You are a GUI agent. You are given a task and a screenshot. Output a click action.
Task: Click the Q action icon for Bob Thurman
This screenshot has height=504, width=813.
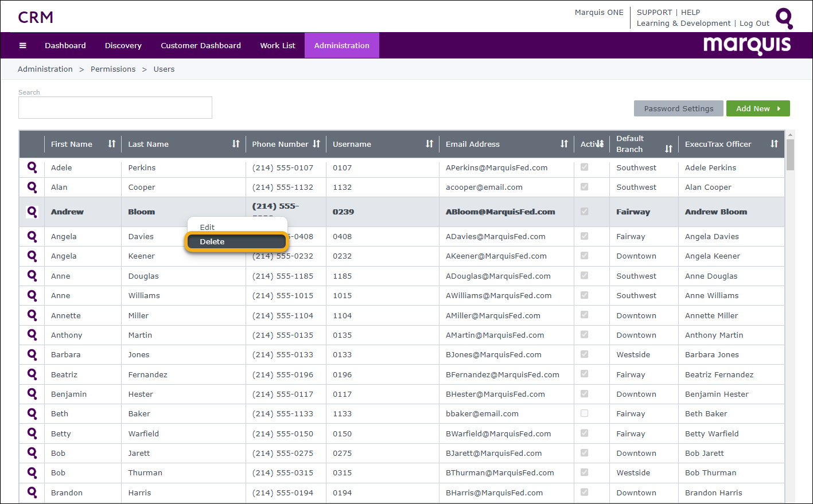[x=32, y=472]
